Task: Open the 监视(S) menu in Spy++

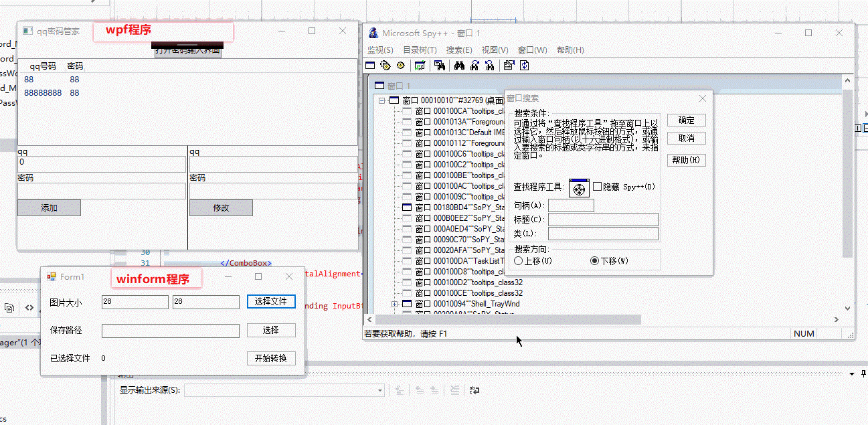Action: click(x=380, y=50)
